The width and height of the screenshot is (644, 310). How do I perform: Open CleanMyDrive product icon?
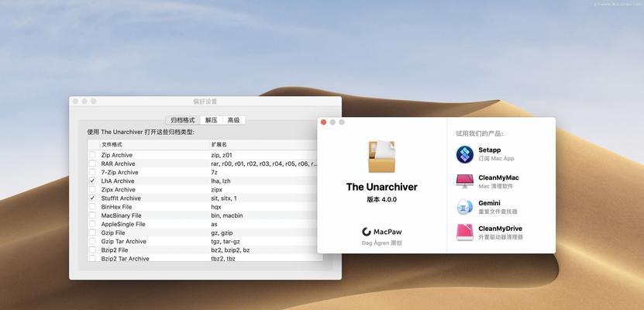point(465,232)
